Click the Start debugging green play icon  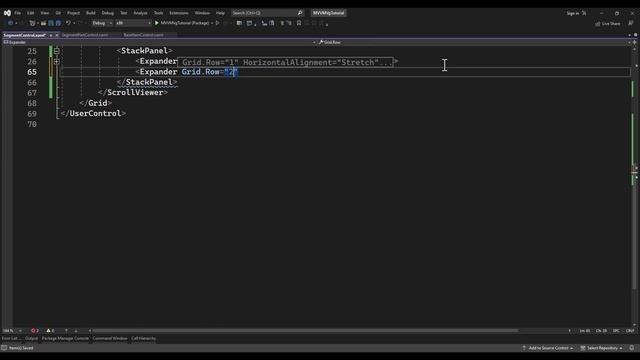click(x=156, y=23)
